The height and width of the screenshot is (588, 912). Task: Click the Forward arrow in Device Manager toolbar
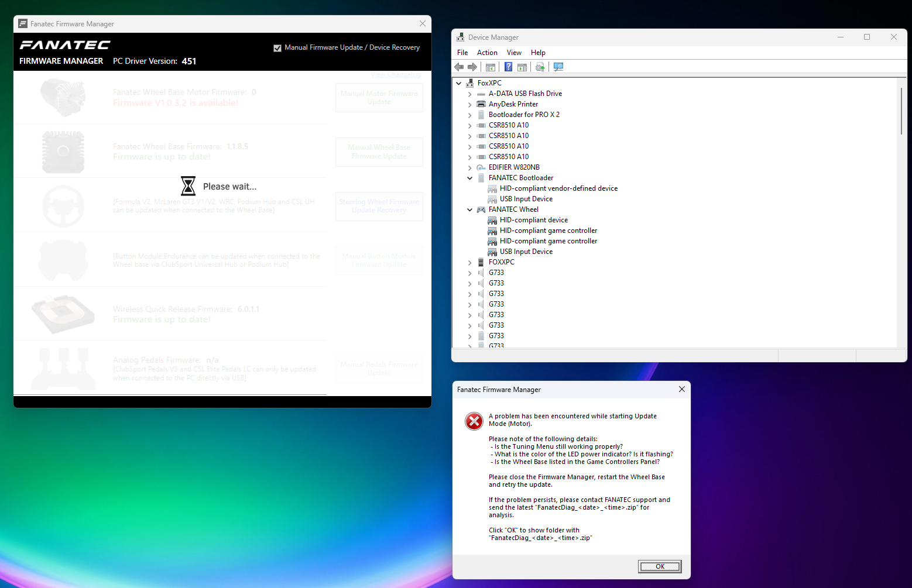click(472, 67)
